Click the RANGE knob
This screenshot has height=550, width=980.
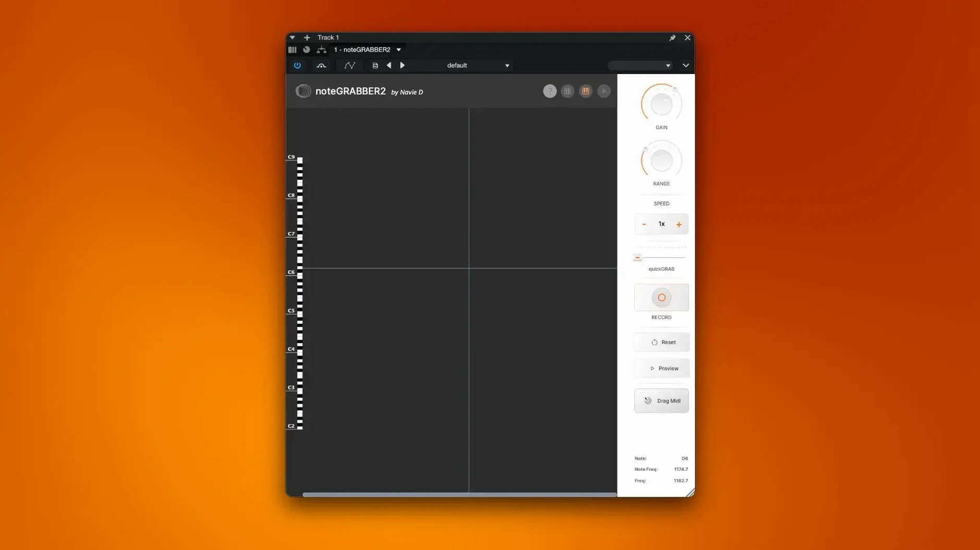click(x=661, y=161)
